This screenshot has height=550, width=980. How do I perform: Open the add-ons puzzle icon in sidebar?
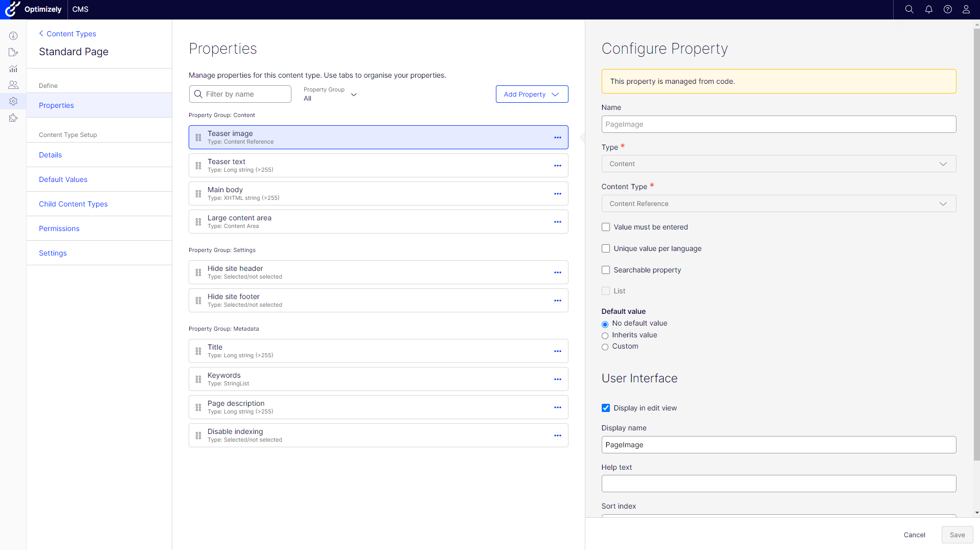13,118
